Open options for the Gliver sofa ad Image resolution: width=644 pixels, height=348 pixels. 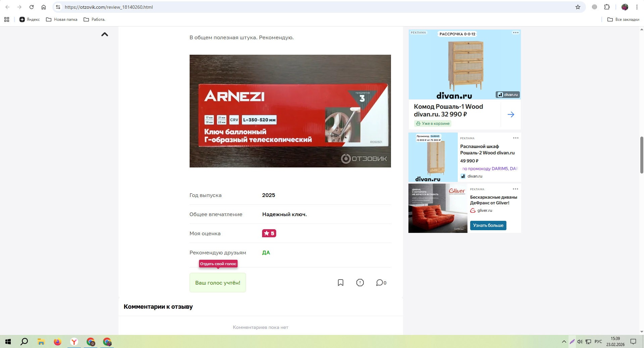(515, 189)
